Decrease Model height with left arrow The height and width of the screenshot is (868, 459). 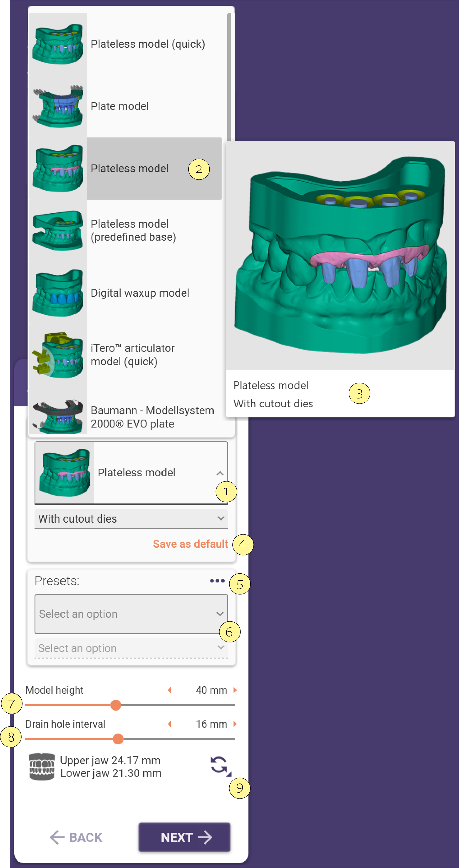(169, 690)
